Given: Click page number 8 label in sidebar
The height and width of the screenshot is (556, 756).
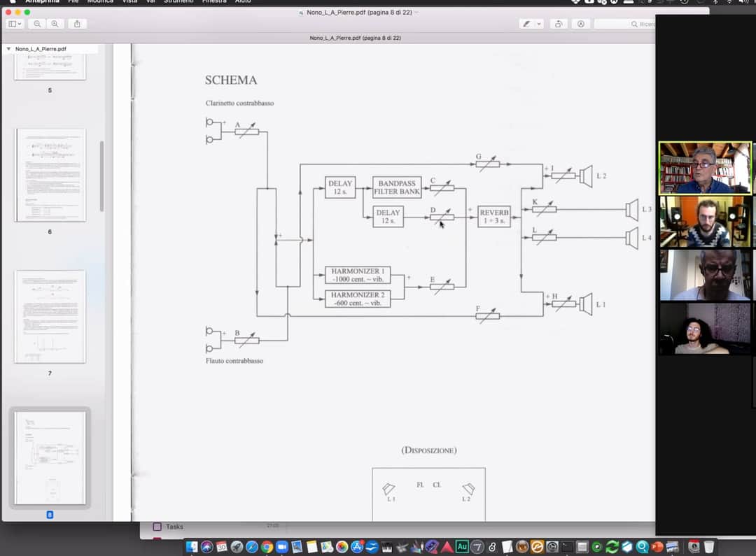Looking at the screenshot, I should pos(50,515).
